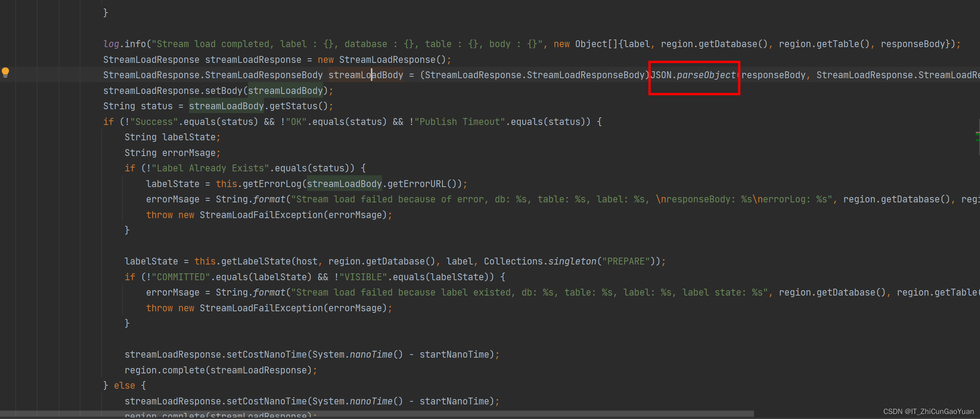980x419 pixels.
Task: Click region.getTable() in the log statement
Action: point(824,44)
